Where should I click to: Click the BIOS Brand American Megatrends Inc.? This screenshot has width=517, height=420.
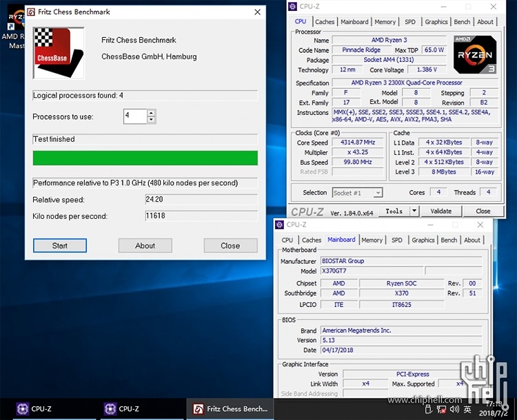401,330
